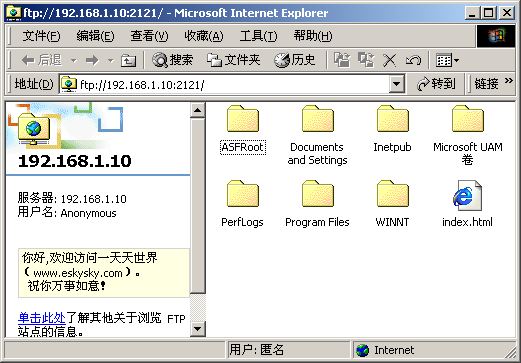Close the Internet Explorer window

(x=507, y=13)
